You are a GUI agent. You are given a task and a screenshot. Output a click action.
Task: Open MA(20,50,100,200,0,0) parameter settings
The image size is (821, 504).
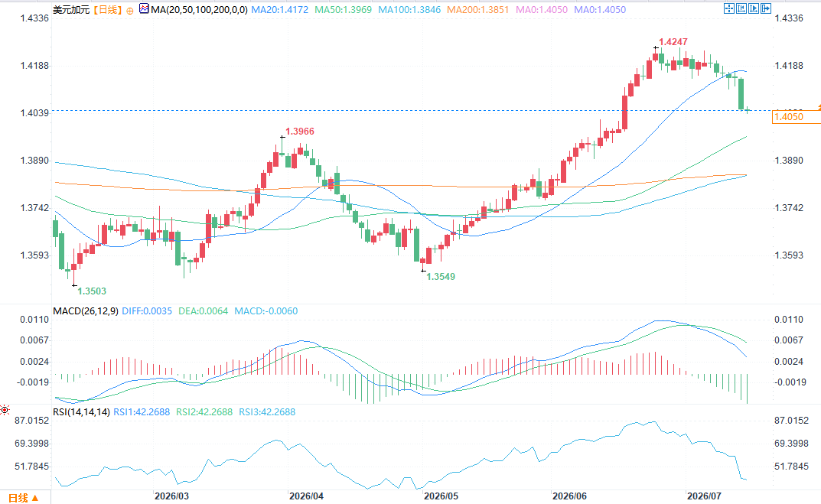coord(200,9)
